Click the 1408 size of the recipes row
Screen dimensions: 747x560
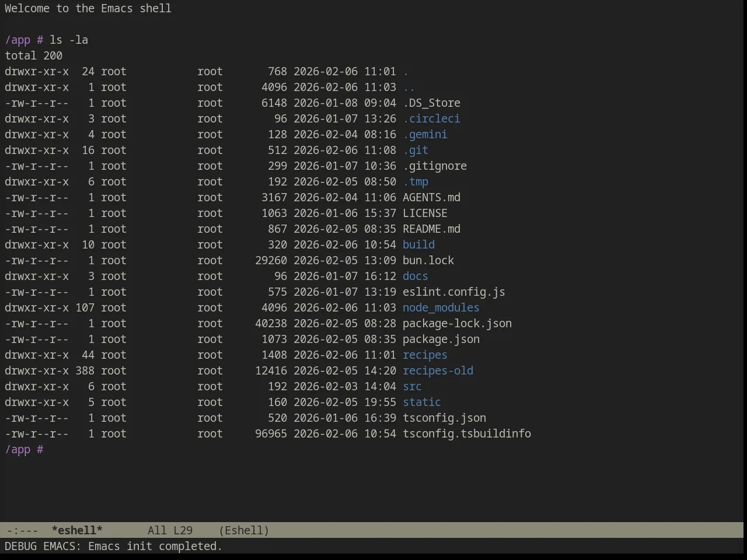coord(274,355)
